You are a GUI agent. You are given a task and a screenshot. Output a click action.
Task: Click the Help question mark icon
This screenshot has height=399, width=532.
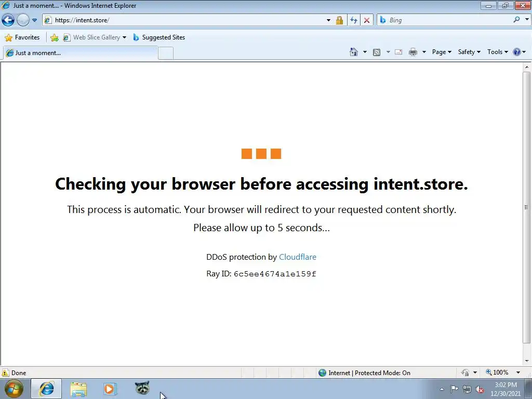coord(517,52)
